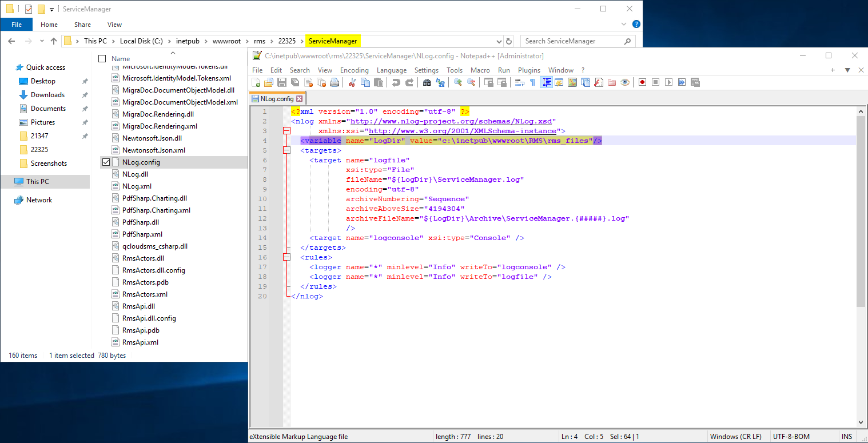Screen dimensions: 868x443
Task: Toggle Show All Characters pilcrow icon
Action: tap(532, 82)
